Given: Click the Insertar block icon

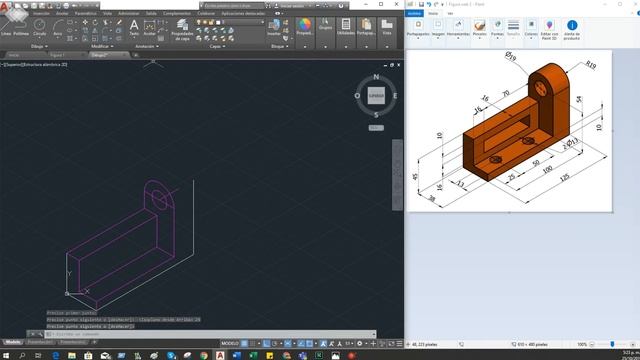Looking at the screenshot, I should tap(274, 27).
